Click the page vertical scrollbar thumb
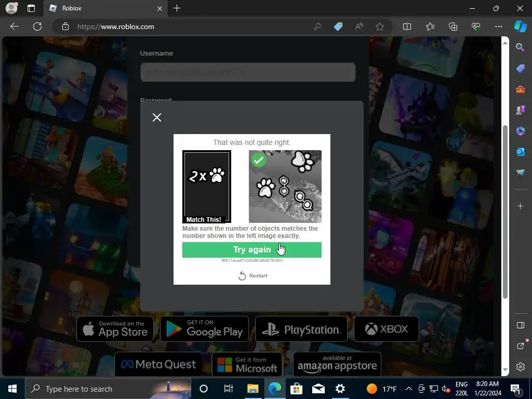The image size is (532, 399). point(505,212)
